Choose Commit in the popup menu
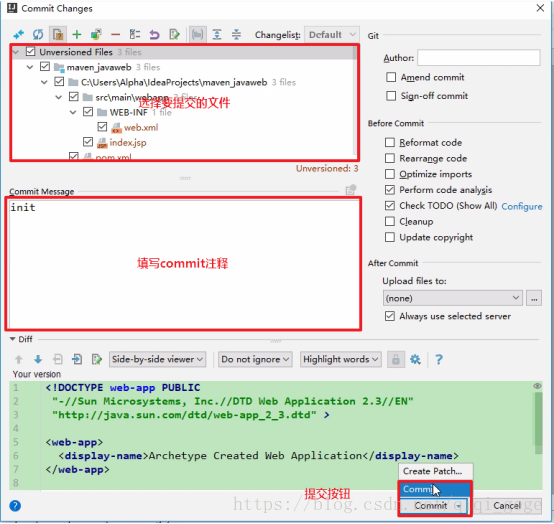Viewport: 554px width, 524px height. pos(435,489)
